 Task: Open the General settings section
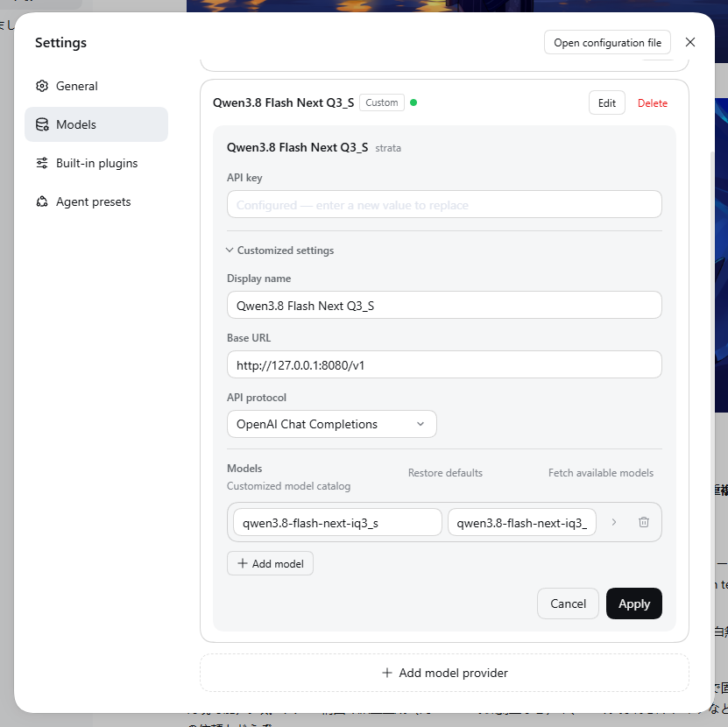[x=96, y=86]
